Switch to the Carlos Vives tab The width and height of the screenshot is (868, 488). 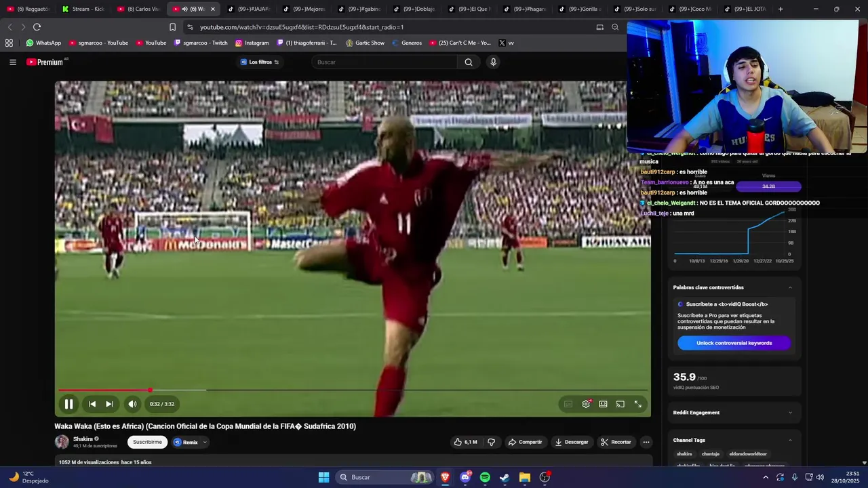138,9
